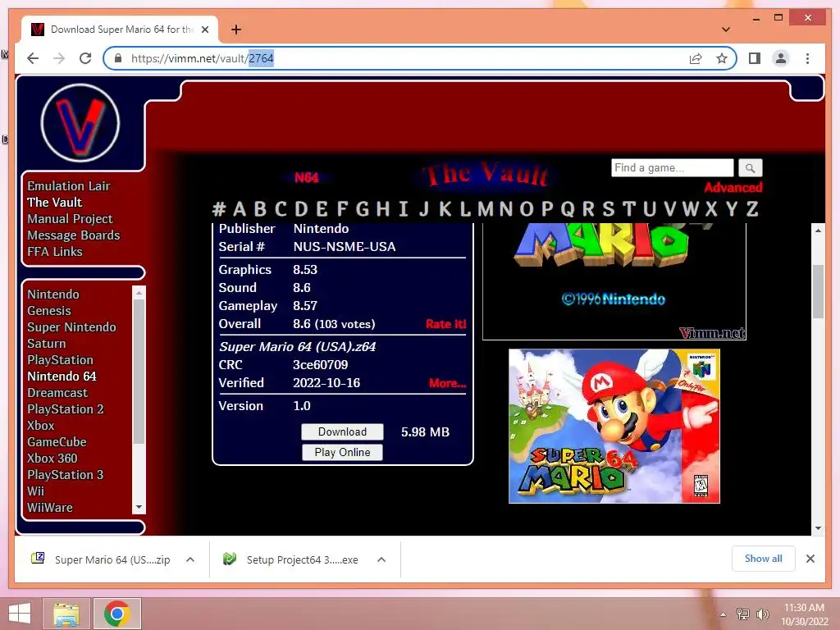Click the Play Online button

coord(342,452)
